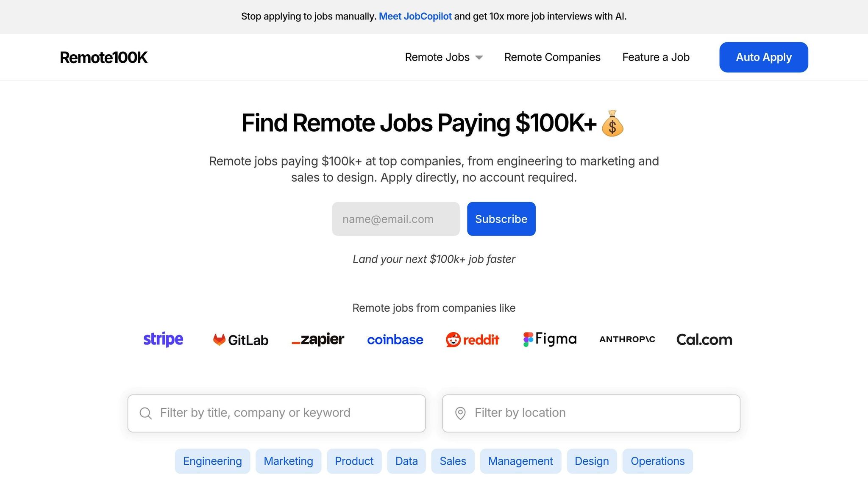Click the Reddit logo
Screen dimensions: 868x488
tap(472, 339)
